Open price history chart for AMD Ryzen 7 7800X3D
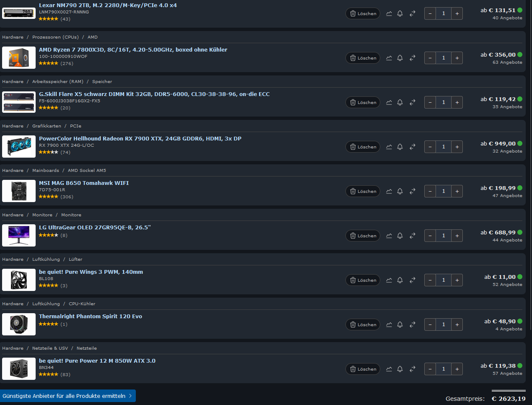This screenshot has height=405, width=532. click(389, 58)
